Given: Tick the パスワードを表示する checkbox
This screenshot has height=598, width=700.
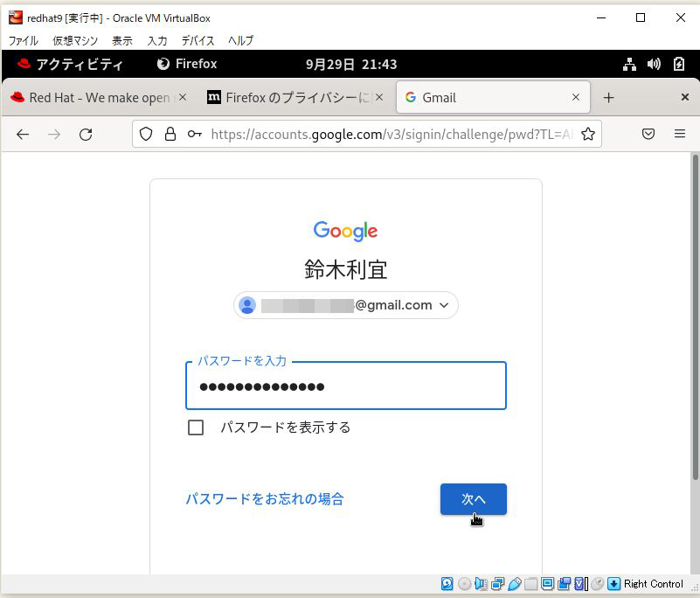Looking at the screenshot, I should (196, 428).
